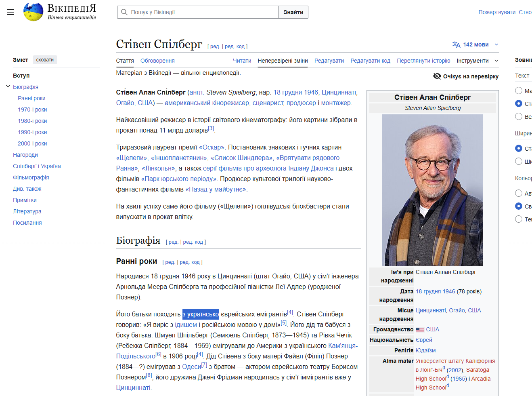Open Steven Spielberg portrait photo
This screenshot has height=396, width=532.
(x=433, y=190)
